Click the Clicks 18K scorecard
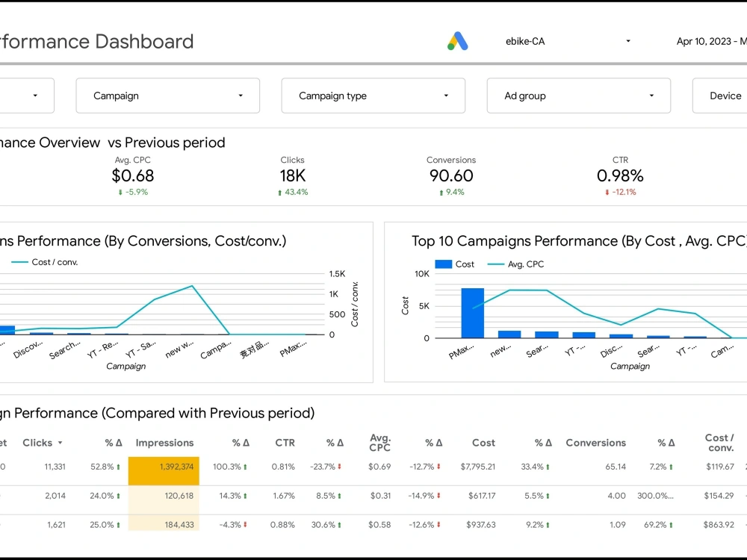Viewport: 747px width, 560px height. tap(293, 176)
